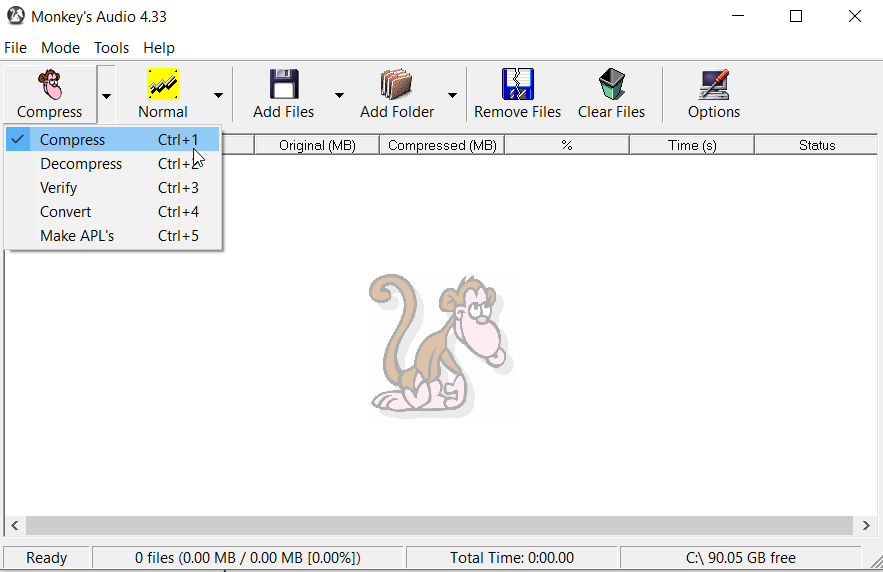
Task: Click the Add Files floppy icon
Action: (284, 84)
